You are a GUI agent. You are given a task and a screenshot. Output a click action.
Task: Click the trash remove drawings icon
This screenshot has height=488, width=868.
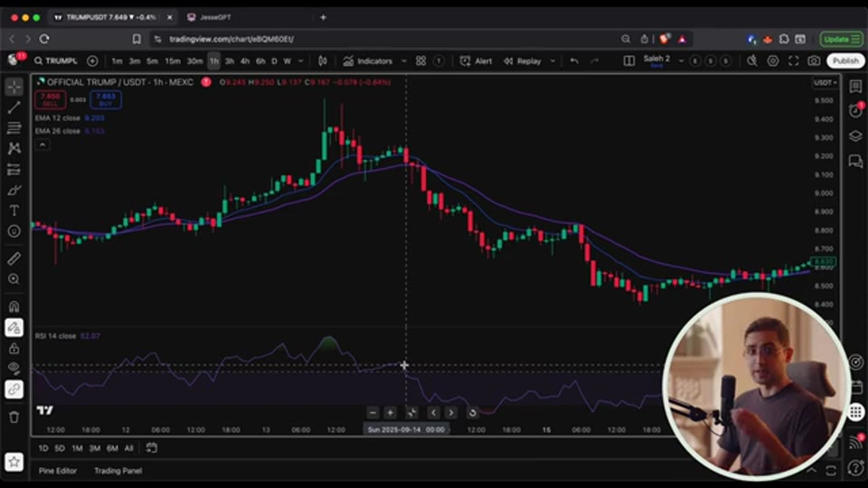coord(14,417)
